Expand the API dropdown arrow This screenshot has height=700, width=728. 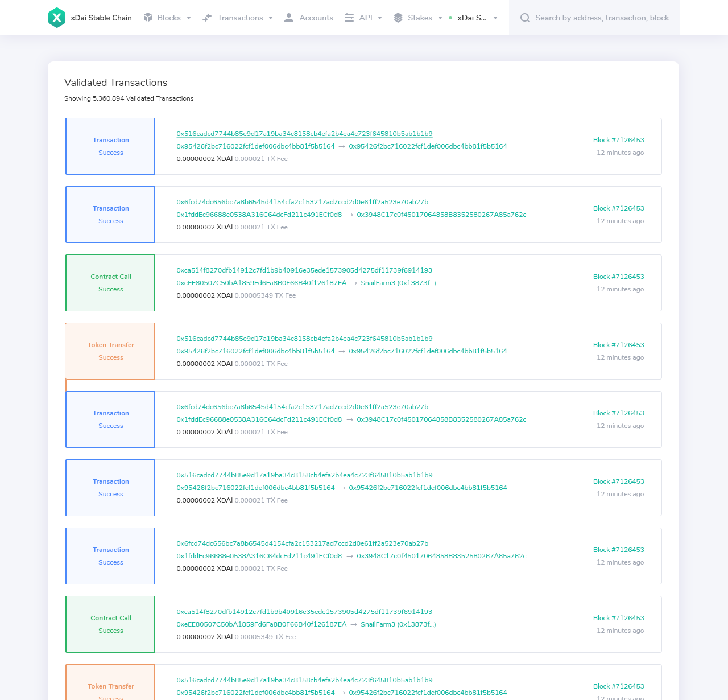pyautogui.click(x=380, y=18)
